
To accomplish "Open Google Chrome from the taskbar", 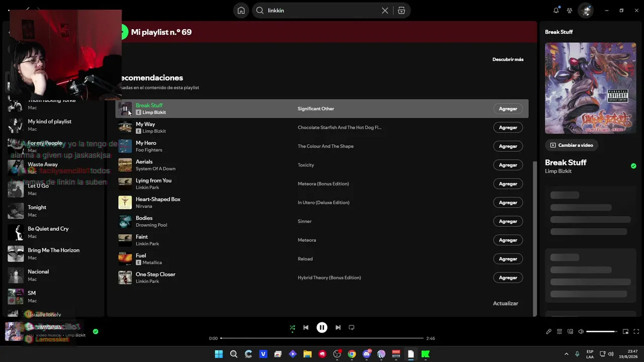I will [x=352, y=354].
